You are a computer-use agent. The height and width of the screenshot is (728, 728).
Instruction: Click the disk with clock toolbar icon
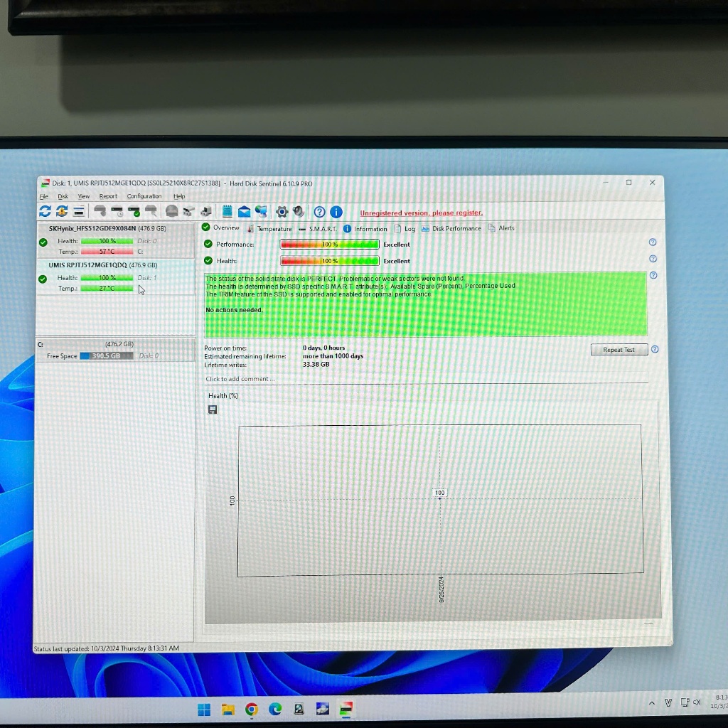click(x=117, y=211)
